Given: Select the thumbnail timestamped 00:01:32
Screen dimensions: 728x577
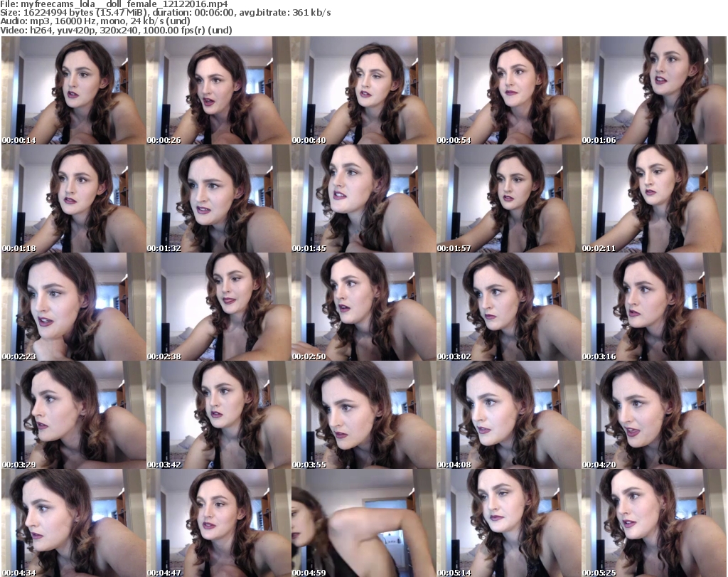Looking at the screenshot, I should click(219, 198).
